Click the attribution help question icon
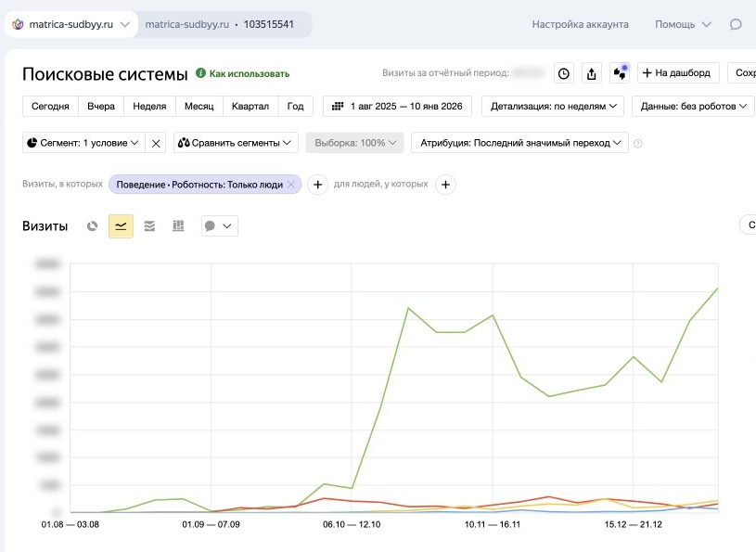Screen dimensions: 756x552 pyautogui.click(x=637, y=144)
